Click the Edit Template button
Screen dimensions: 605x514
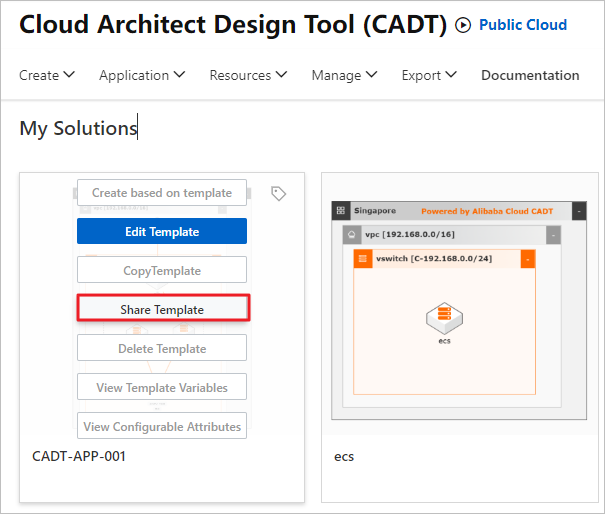tap(162, 232)
